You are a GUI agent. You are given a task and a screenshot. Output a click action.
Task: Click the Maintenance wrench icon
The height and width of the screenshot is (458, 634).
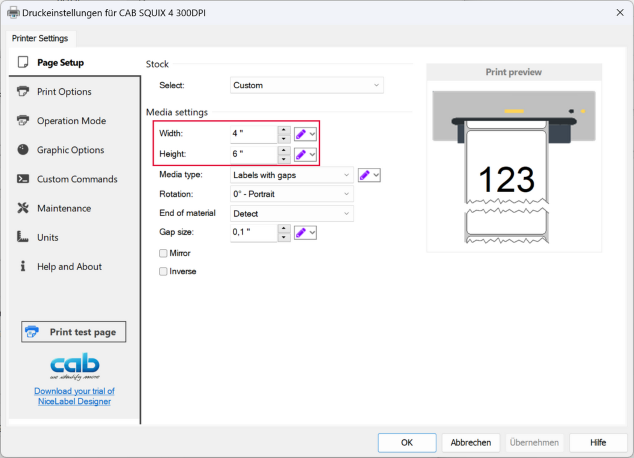click(23, 208)
